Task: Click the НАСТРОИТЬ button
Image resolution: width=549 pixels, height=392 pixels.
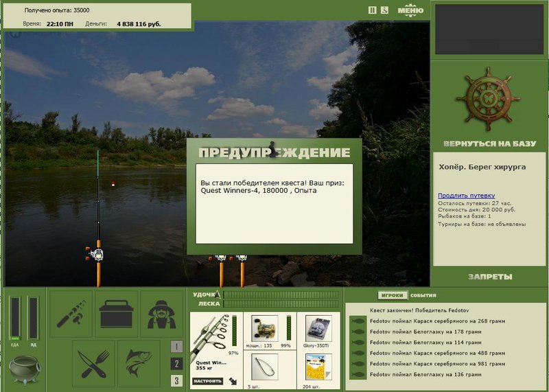Action: (x=208, y=381)
